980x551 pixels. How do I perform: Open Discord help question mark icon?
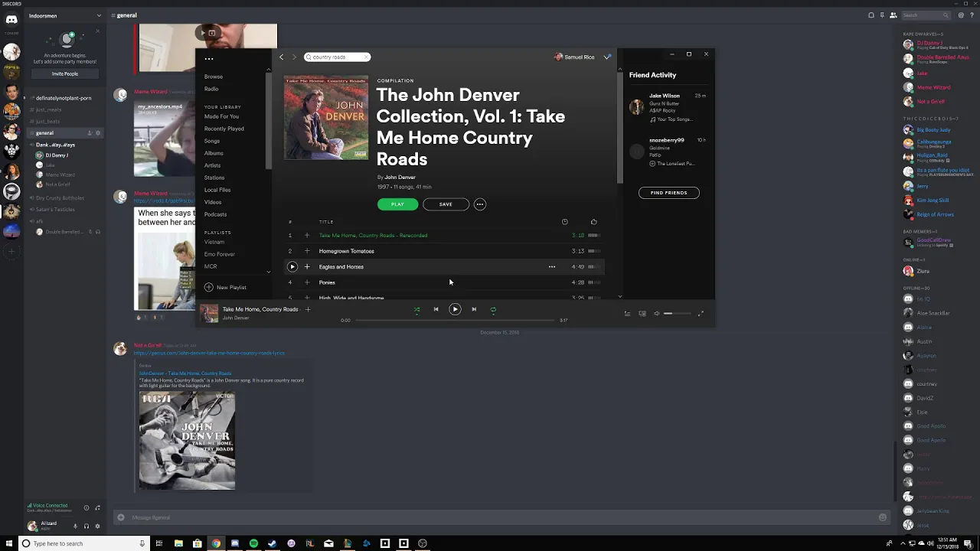point(972,15)
